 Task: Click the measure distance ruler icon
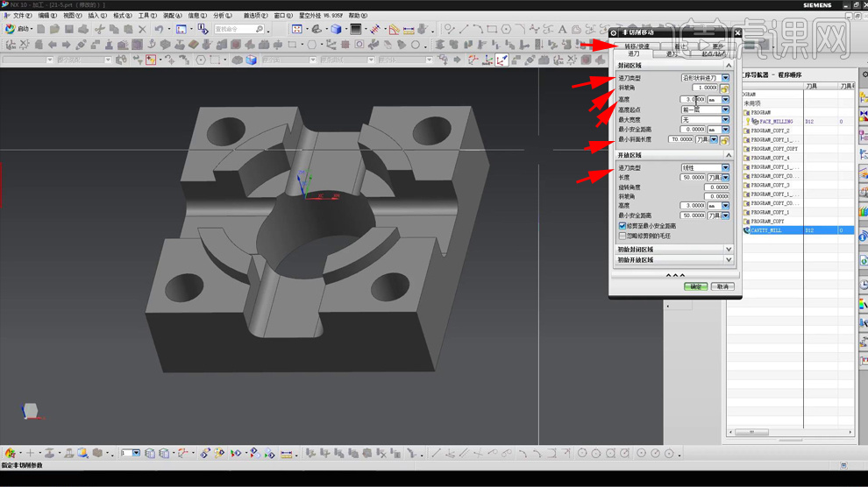409,29
